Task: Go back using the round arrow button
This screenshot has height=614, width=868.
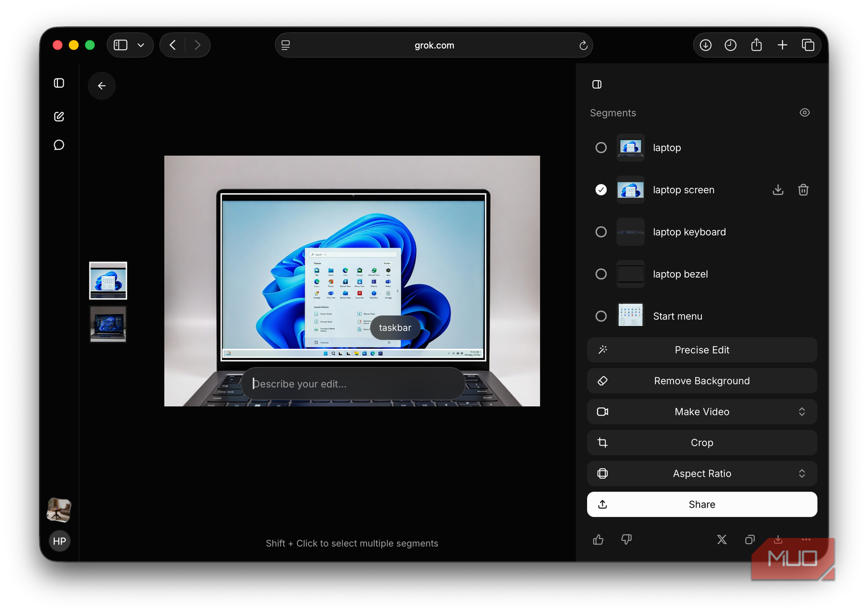Action: click(x=102, y=86)
